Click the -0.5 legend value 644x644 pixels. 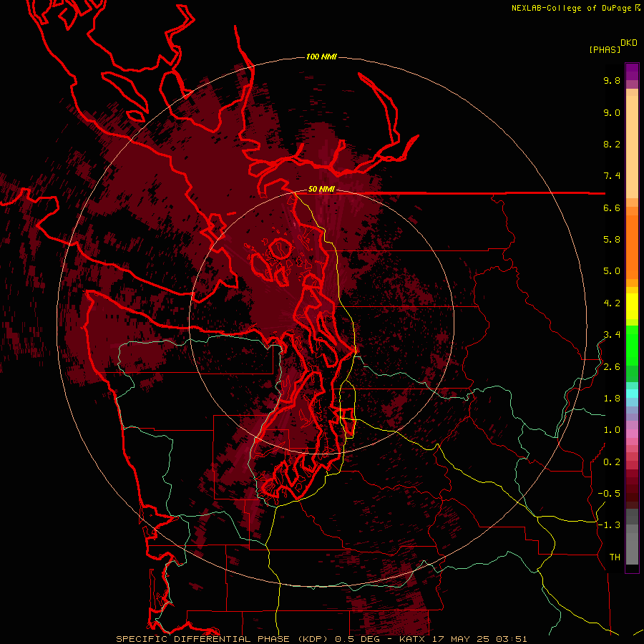coord(609,494)
